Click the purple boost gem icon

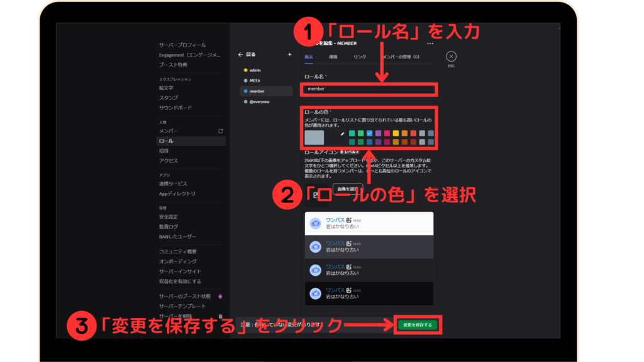tap(220, 297)
